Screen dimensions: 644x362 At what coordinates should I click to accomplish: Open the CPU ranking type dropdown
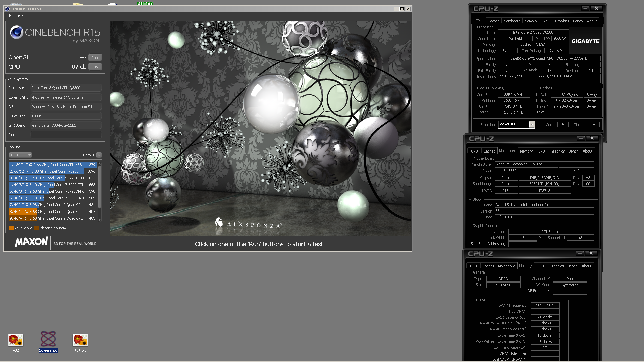(20, 155)
